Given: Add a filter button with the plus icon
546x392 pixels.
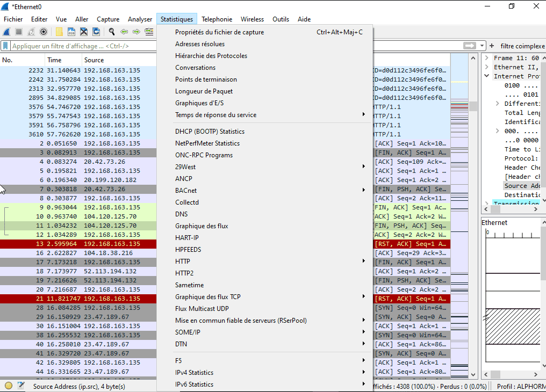Looking at the screenshot, I should coord(492,46).
